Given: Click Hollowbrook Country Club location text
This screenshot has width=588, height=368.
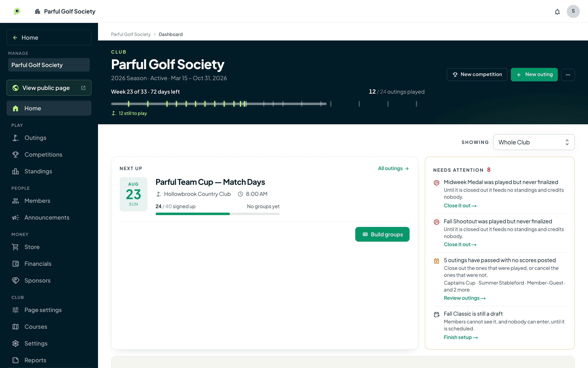Looking at the screenshot, I should 197,194.
